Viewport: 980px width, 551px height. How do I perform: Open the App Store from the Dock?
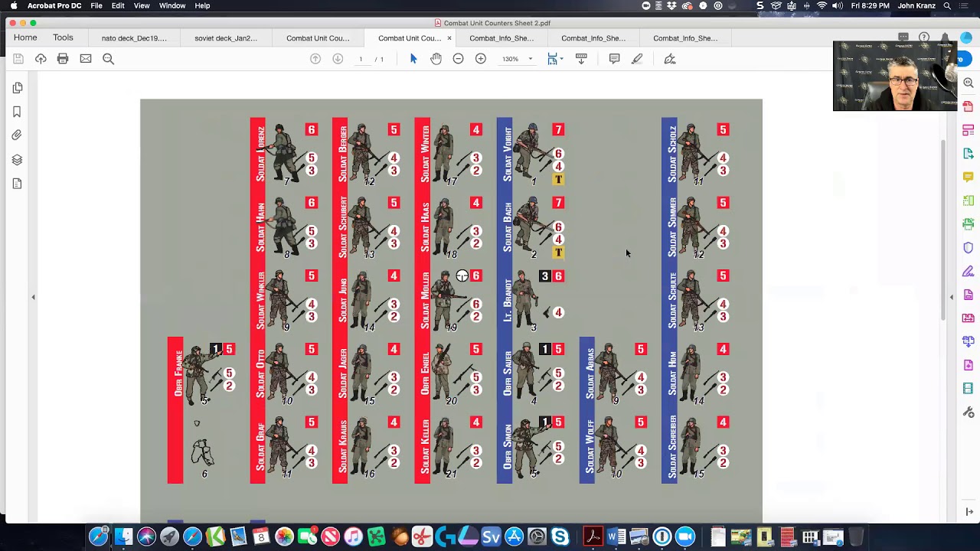tap(514, 536)
